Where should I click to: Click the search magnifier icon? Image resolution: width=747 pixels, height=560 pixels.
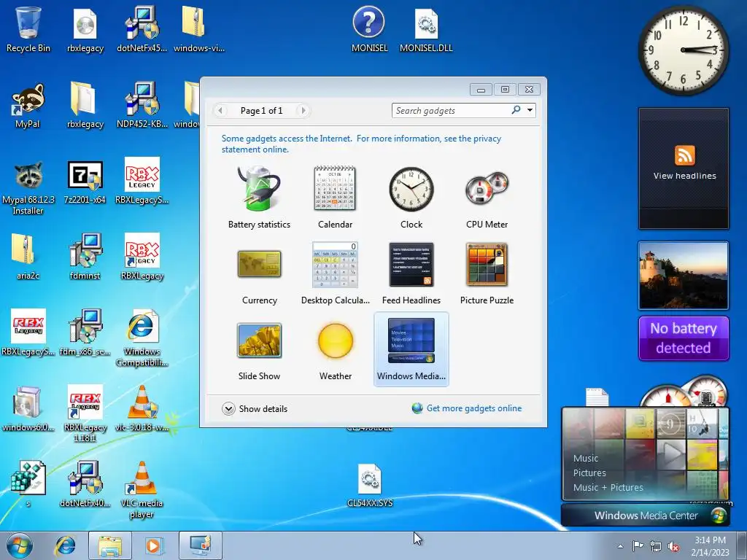516,110
